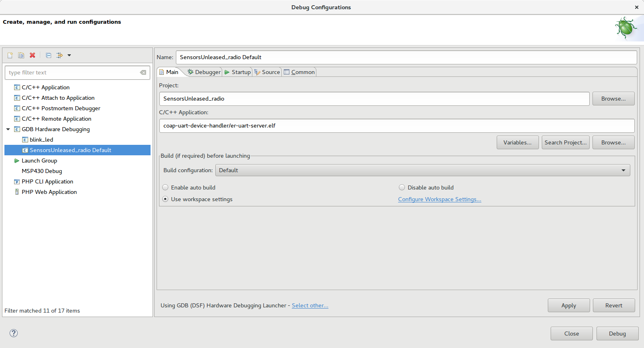
Task: Apply the configuration changes
Action: (x=569, y=305)
